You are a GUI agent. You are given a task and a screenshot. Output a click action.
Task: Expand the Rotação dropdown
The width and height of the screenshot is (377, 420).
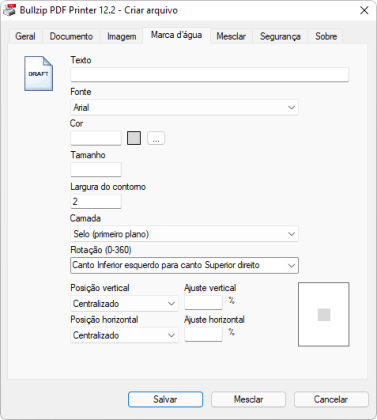184,265
